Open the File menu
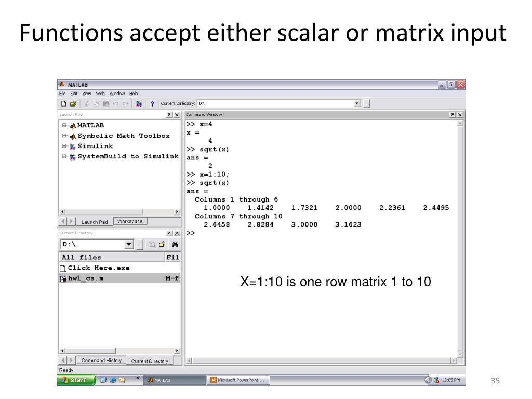Screen dimensions: 532x399 pyautogui.click(x=62, y=94)
